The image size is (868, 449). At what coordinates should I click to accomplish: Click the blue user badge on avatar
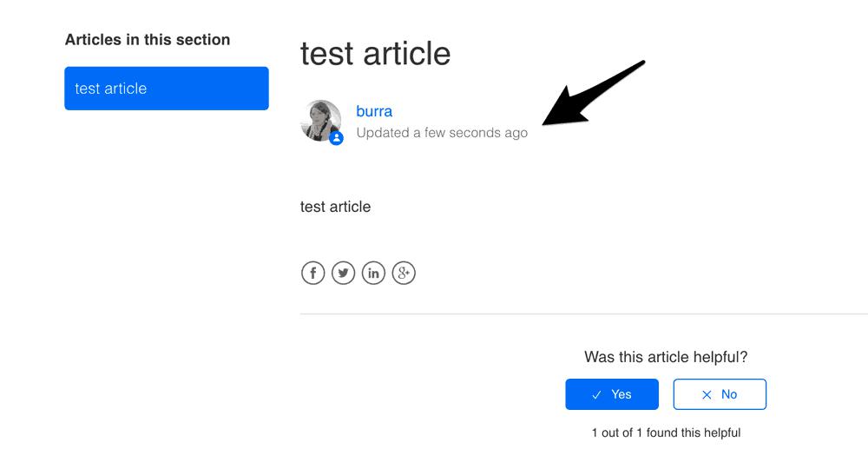point(336,138)
